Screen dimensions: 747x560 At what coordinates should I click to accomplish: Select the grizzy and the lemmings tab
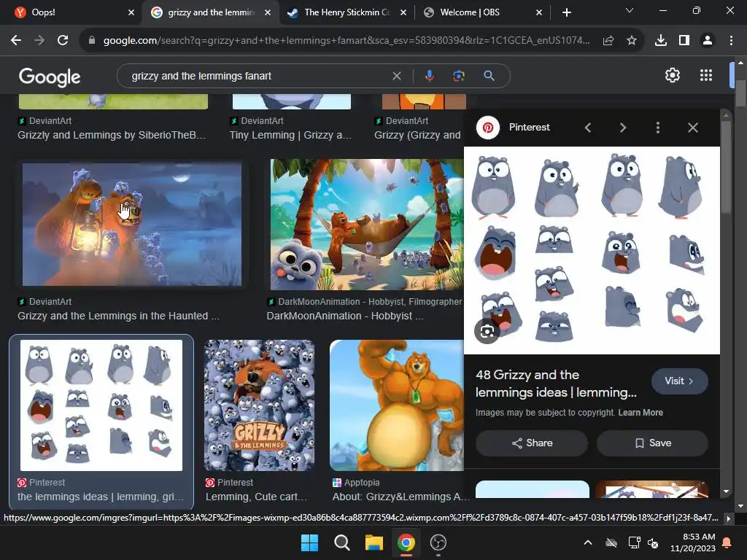click(x=211, y=12)
